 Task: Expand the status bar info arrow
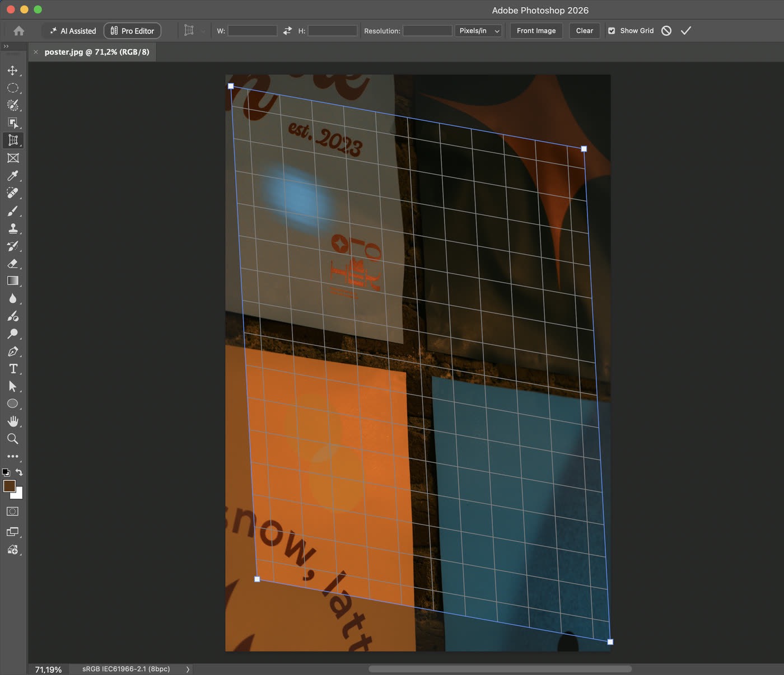pos(188,669)
